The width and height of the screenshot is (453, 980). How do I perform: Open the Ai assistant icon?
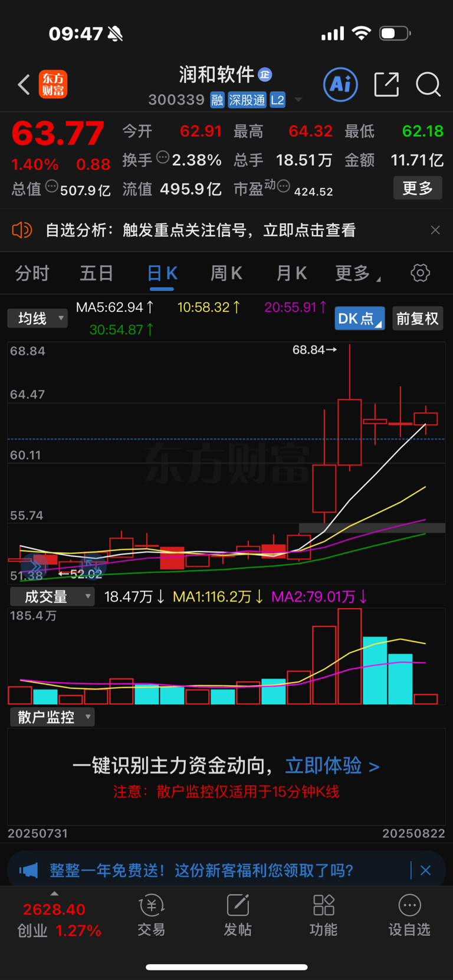tap(341, 84)
